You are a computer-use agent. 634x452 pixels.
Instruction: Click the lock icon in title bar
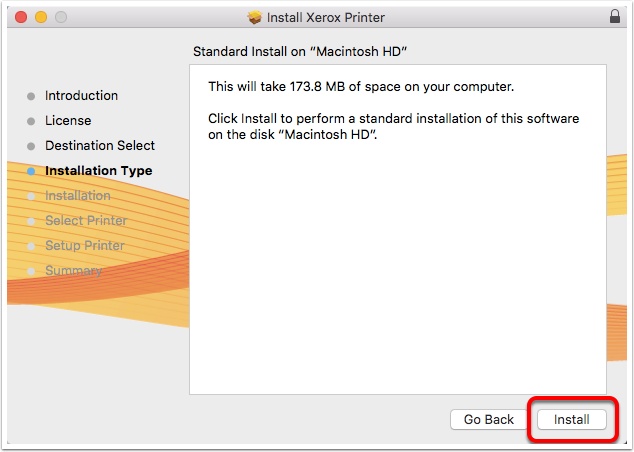point(615,17)
